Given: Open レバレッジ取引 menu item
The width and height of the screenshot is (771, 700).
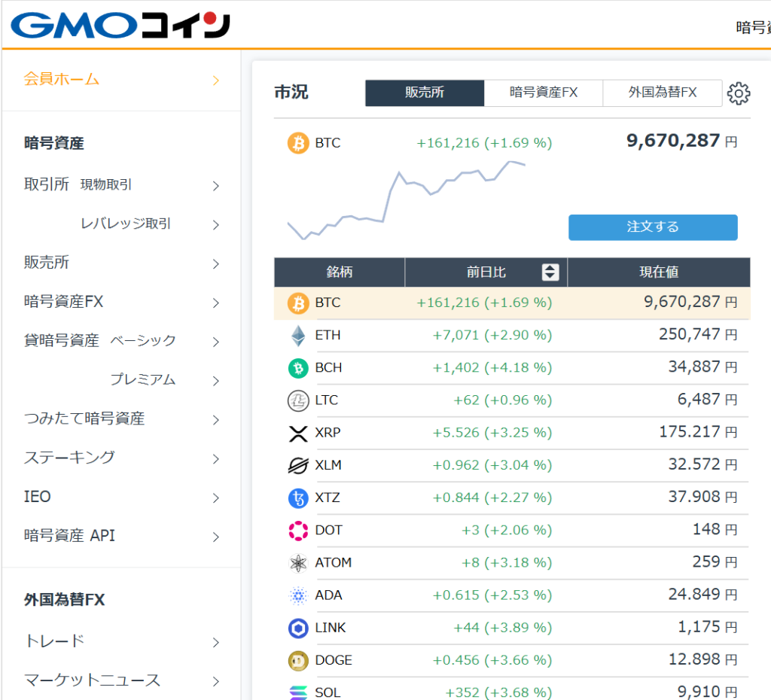Looking at the screenshot, I should coord(126,224).
